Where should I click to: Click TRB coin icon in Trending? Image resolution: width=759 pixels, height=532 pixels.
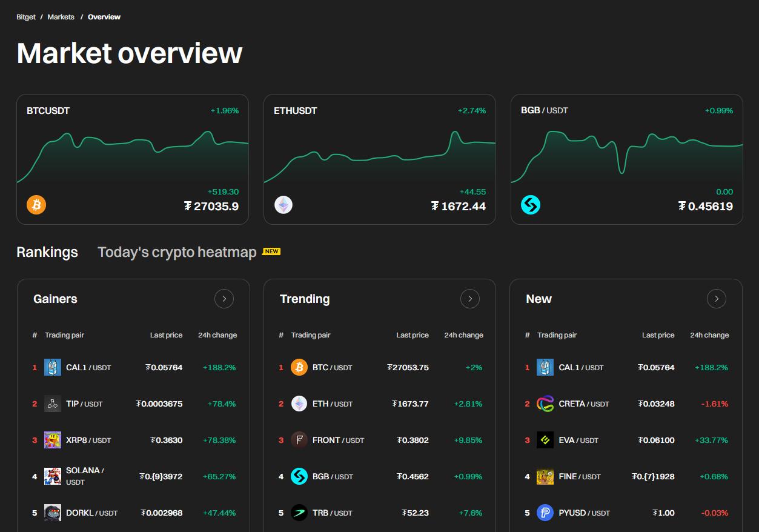click(x=299, y=513)
